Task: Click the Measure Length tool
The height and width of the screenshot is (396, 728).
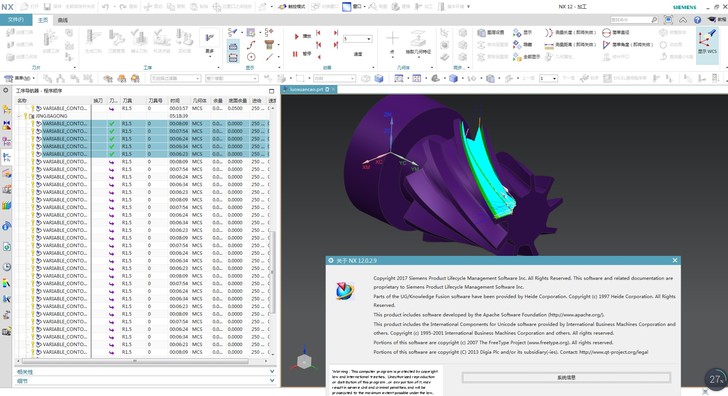Action: tap(570, 32)
